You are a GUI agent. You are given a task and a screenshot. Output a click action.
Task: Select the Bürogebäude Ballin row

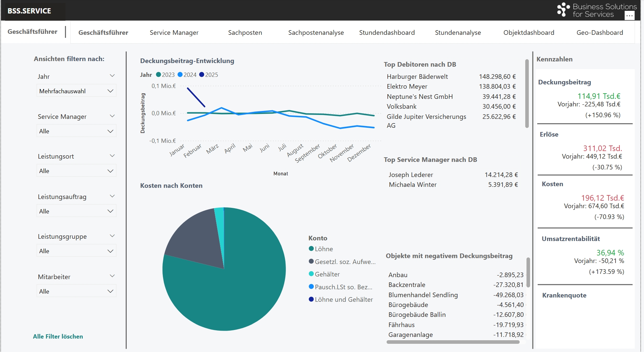(456, 315)
